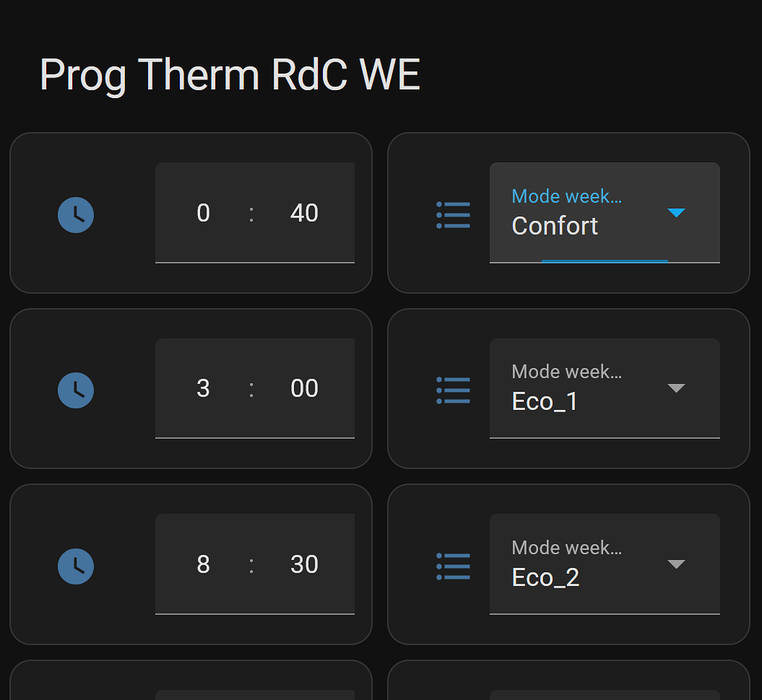Select the Confort text label
The width and height of the screenshot is (762, 700).
(554, 226)
